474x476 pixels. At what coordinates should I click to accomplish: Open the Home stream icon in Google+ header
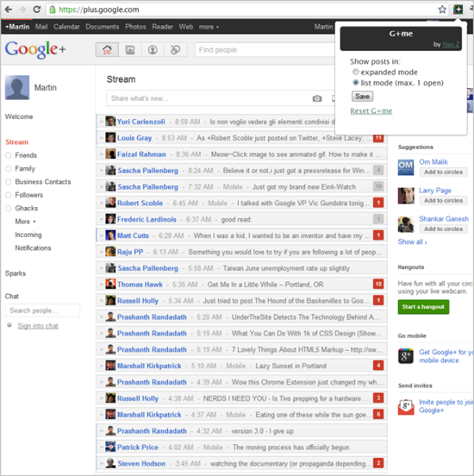click(107, 49)
